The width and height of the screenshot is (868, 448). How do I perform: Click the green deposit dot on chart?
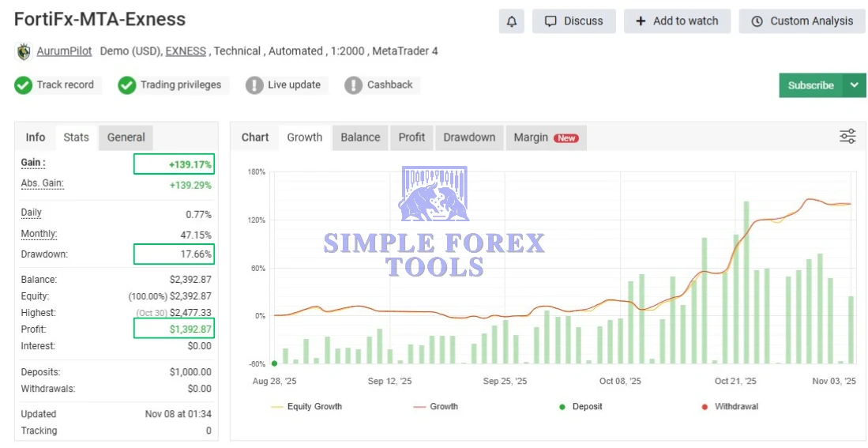pyautogui.click(x=274, y=363)
